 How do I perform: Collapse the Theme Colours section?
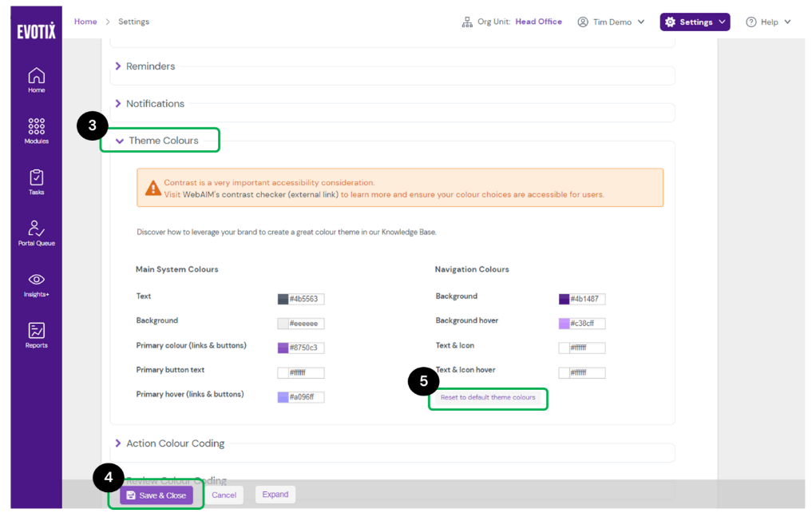coord(163,141)
